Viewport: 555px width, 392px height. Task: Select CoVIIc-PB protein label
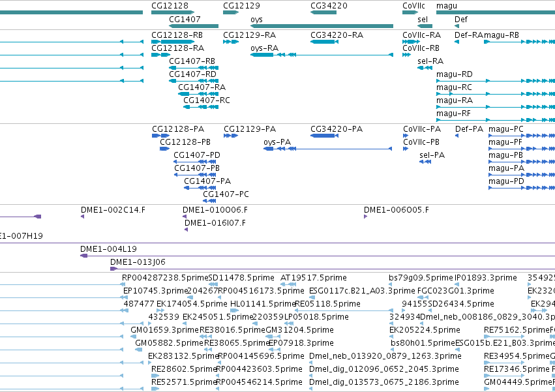(x=421, y=142)
